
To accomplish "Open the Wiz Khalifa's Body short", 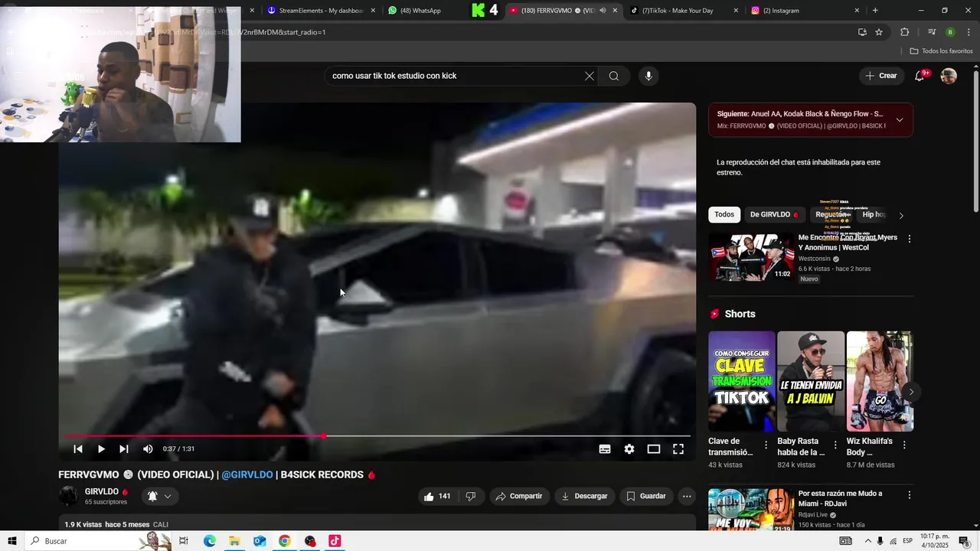I will coord(880,381).
